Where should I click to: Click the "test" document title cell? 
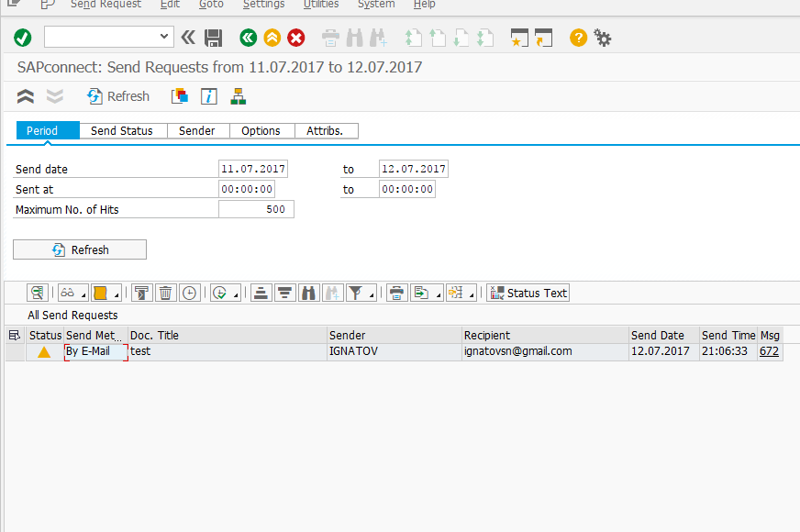tap(227, 351)
